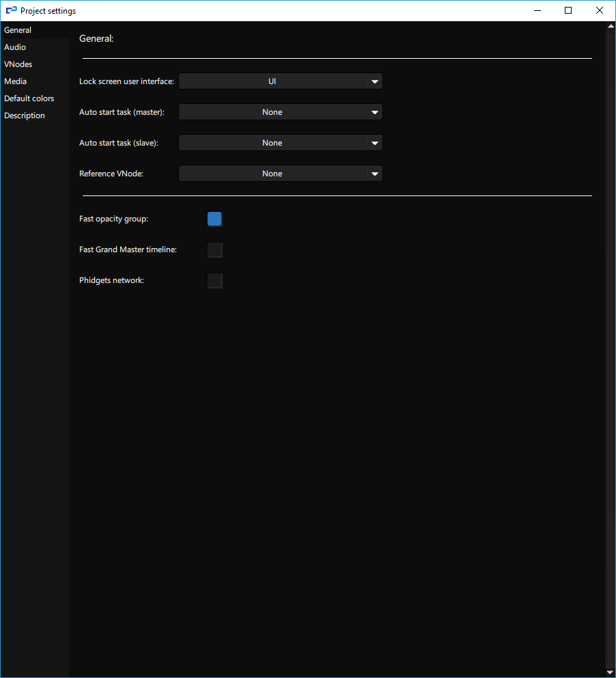616x678 pixels.
Task: Open the Description tab
Action: [25, 116]
